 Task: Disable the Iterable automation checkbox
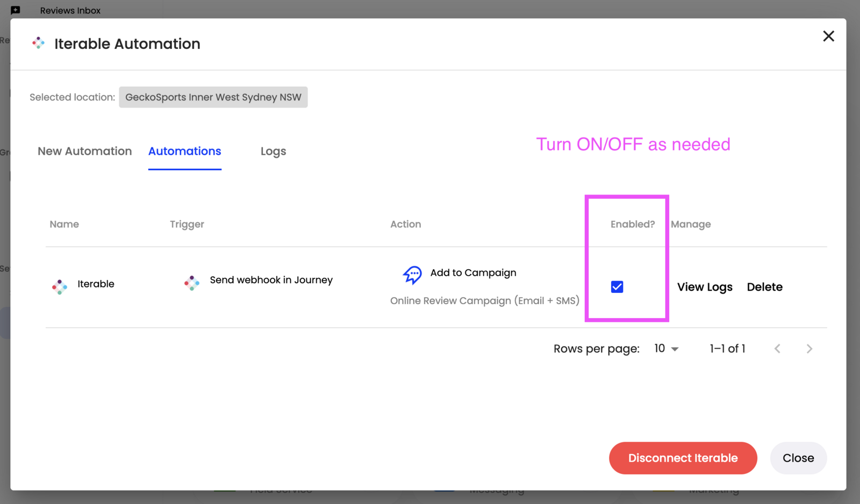coord(617,287)
